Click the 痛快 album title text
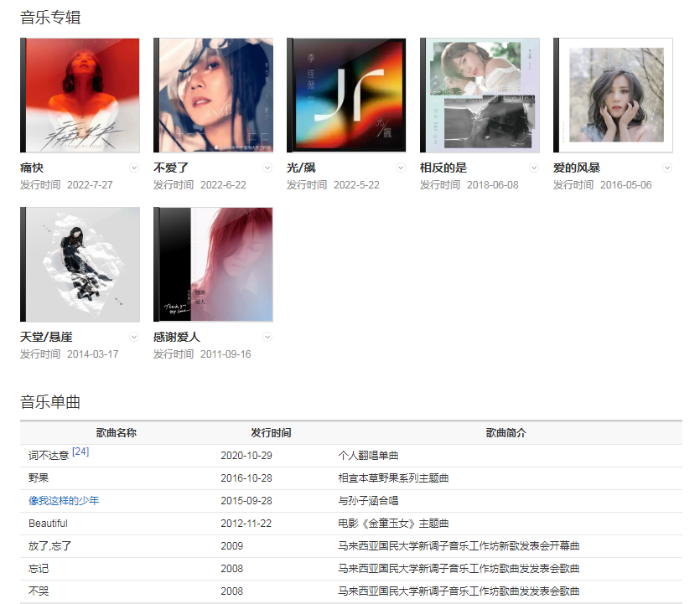Viewport: 700px width, 604px height. pyautogui.click(x=32, y=168)
